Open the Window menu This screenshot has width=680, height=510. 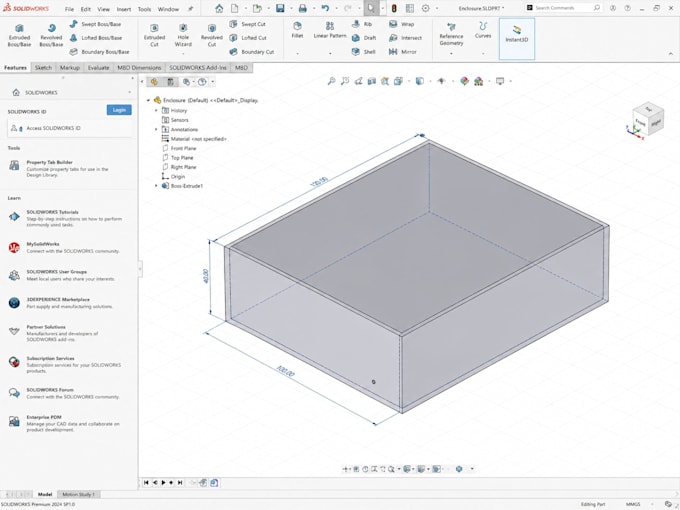[x=168, y=9]
